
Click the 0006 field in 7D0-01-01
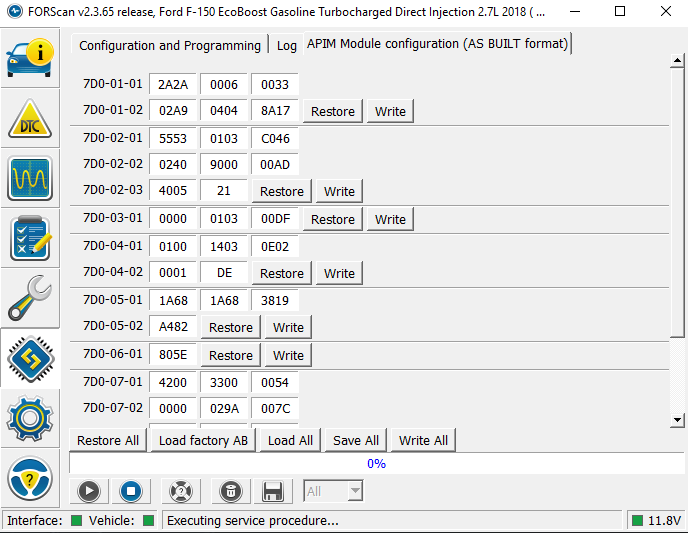pyautogui.click(x=224, y=84)
